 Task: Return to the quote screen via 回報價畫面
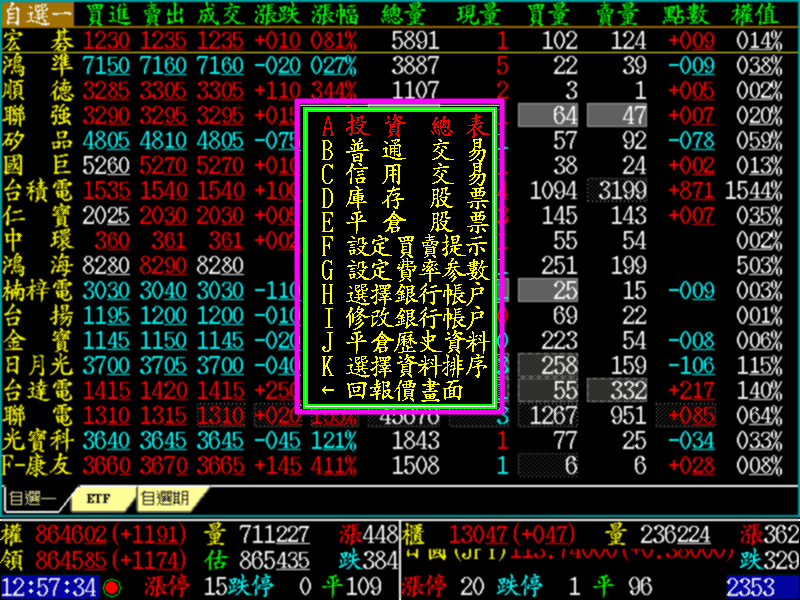coord(405,390)
